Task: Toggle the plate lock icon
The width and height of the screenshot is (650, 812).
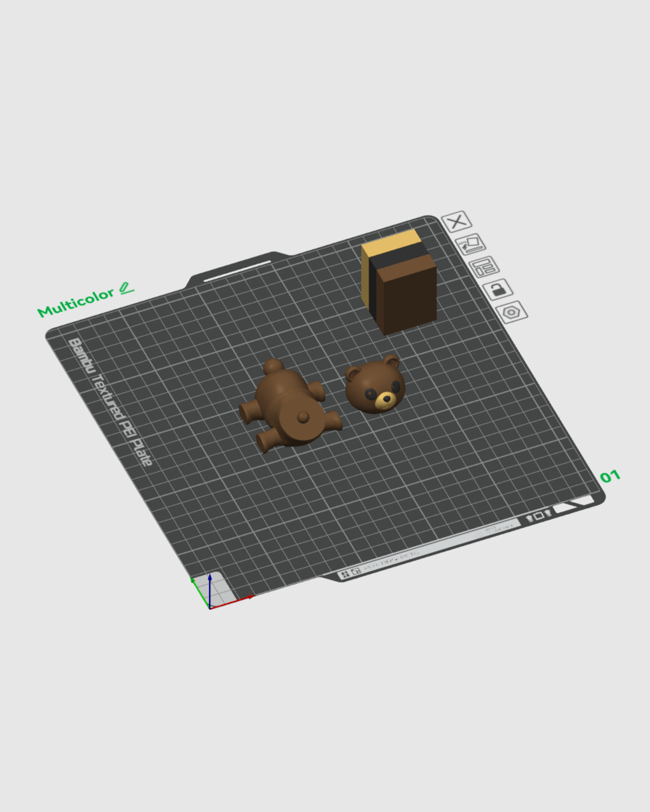Action: pyautogui.click(x=497, y=289)
